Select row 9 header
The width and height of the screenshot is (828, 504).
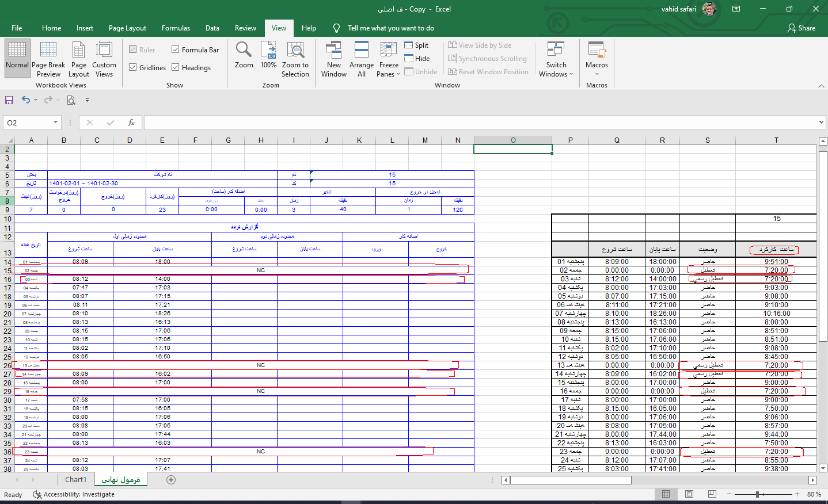[7, 210]
